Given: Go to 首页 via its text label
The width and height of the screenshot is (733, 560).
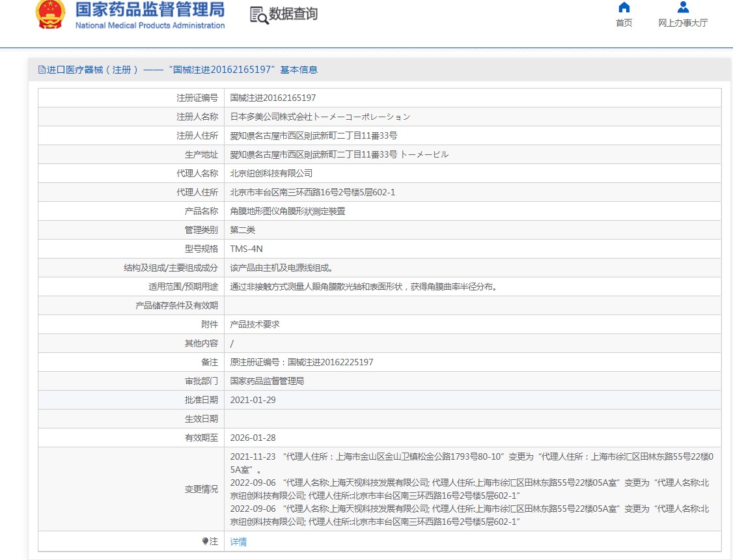Looking at the screenshot, I should (x=624, y=23).
